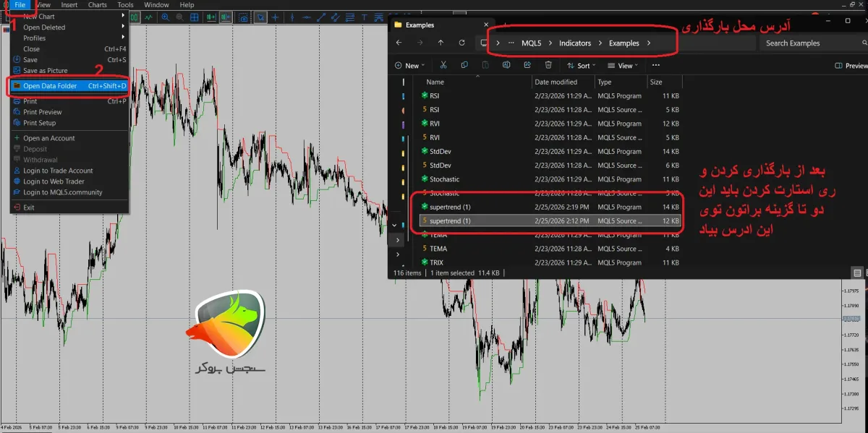Click the Cut scissors icon in Explorer
Viewport: 868px width, 433px height.
click(443, 65)
